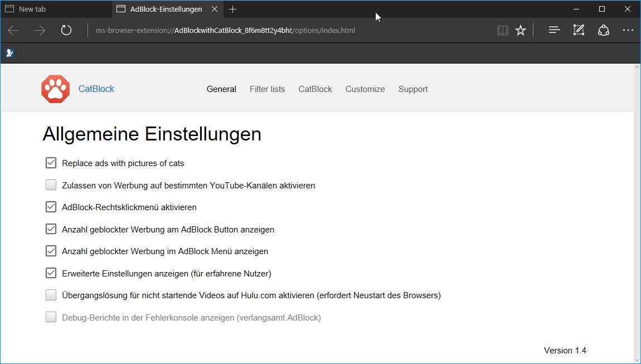Click the browser forward arrow
Screen dimensions: 641x364
click(x=40, y=30)
